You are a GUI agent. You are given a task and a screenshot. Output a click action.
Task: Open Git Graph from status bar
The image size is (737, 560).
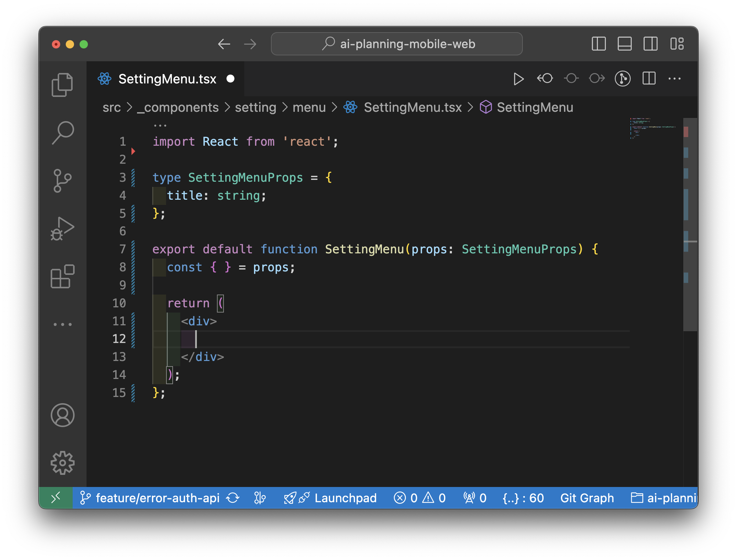pos(587,498)
